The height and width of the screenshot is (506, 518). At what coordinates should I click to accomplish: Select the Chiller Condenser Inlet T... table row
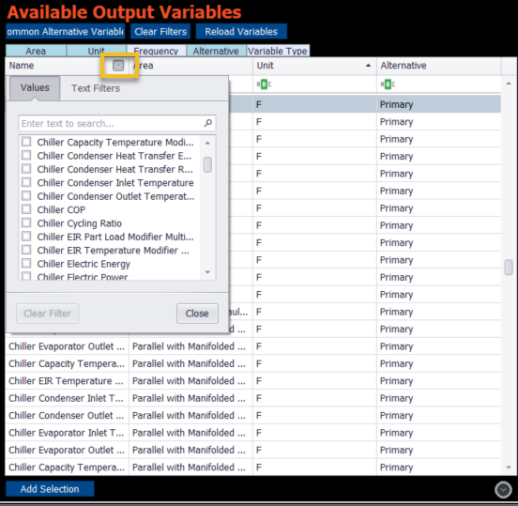253,398
